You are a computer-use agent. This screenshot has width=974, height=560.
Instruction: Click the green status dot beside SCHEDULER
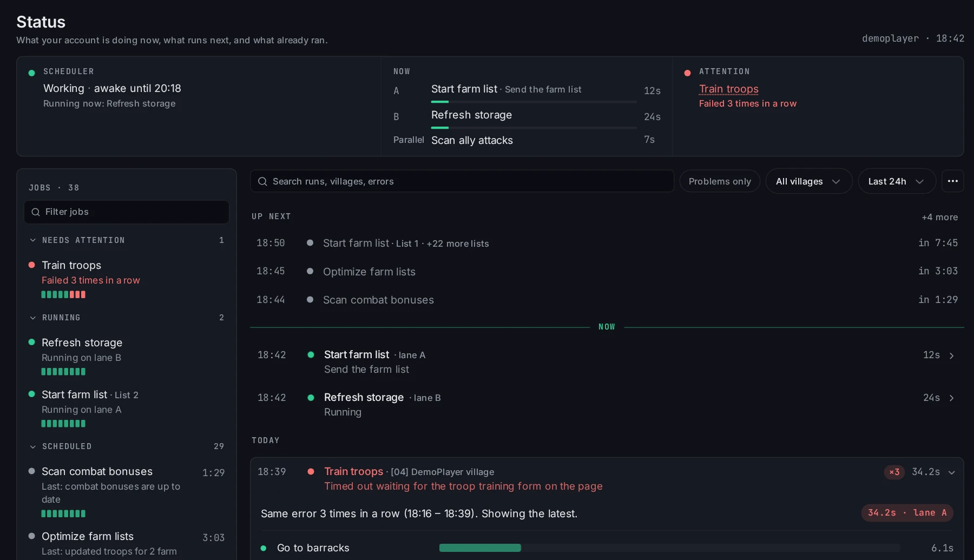31,73
